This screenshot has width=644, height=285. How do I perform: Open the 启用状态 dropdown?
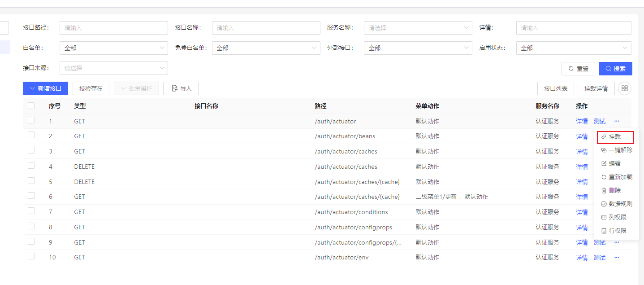574,48
